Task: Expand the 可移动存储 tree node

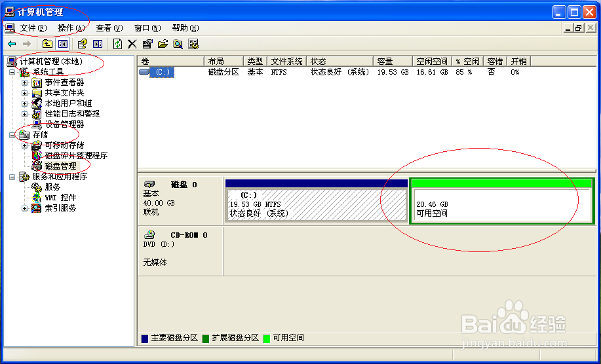Action: [x=24, y=145]
